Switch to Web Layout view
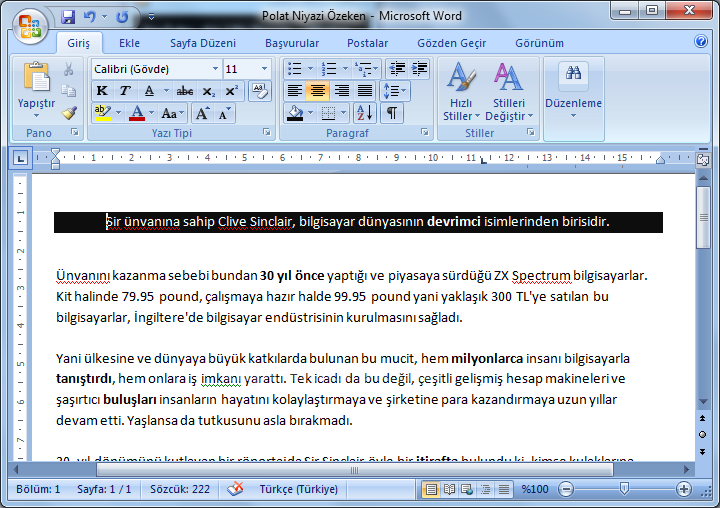The width and height of the screenshot is (720, 508). [467, 490]
